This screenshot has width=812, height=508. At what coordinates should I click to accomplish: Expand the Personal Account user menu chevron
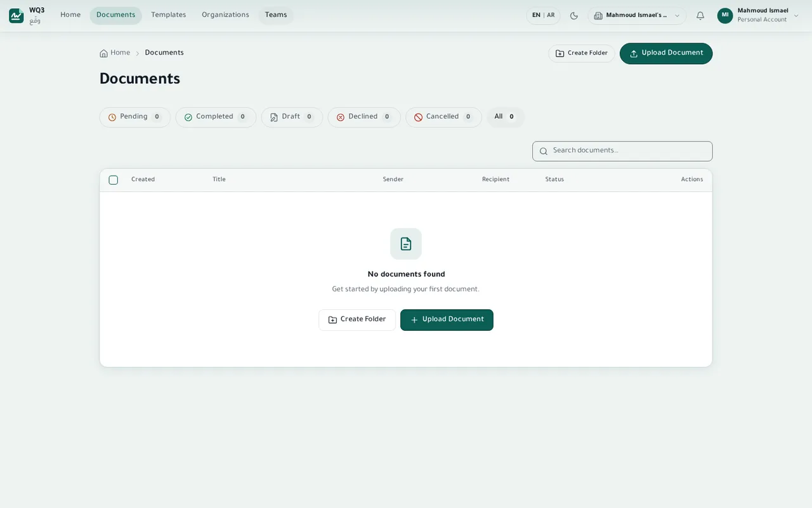[x=796, y=16]
